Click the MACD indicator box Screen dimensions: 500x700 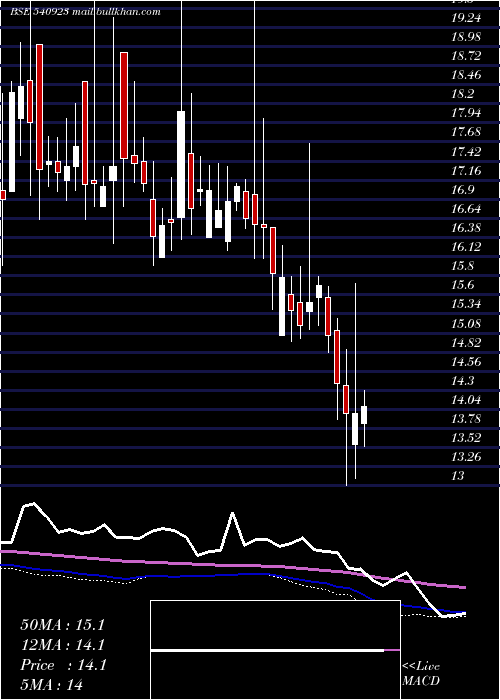(275, 650)
